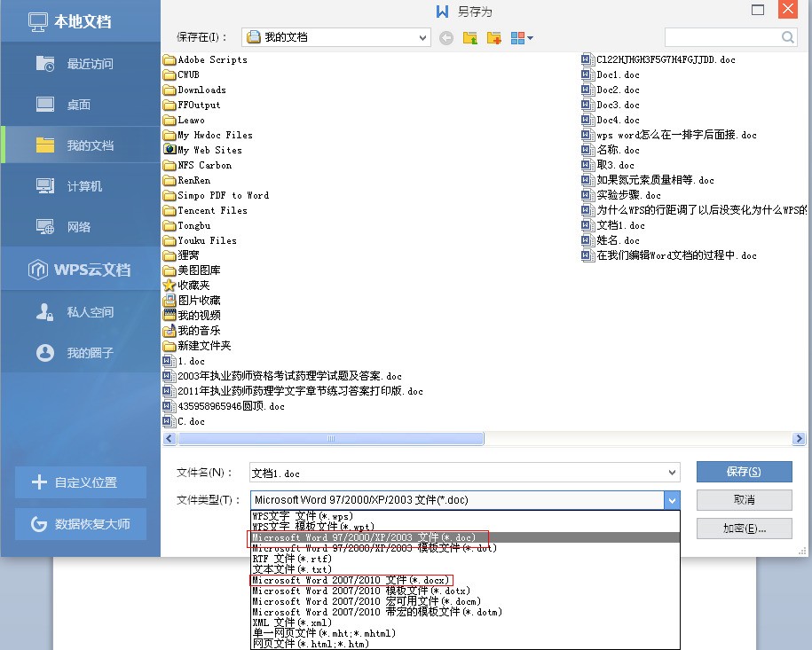Go up one folder level icon
Viewport: 812px width, 650px height.
(469, 38)
